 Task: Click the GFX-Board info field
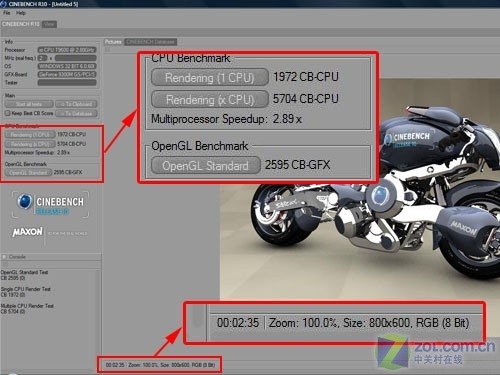[x=67, y=74]
